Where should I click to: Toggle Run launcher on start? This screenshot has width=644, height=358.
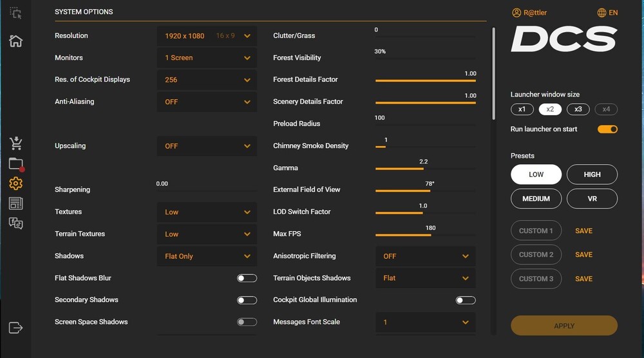(607, 129)
